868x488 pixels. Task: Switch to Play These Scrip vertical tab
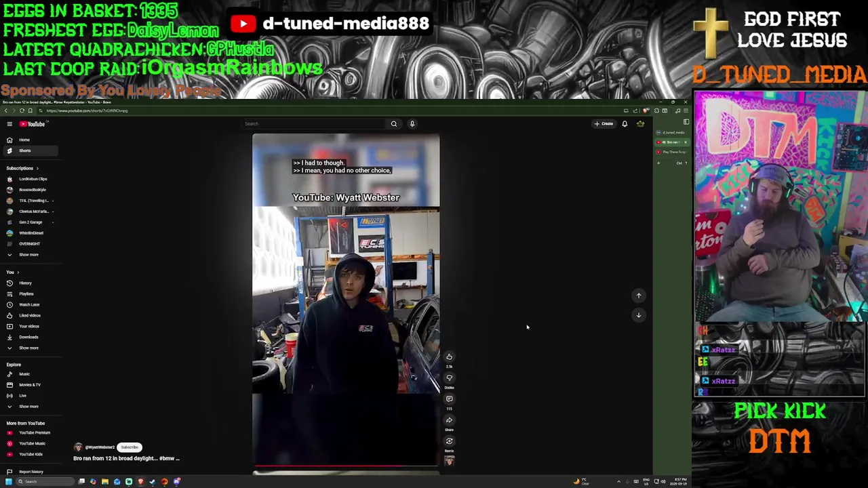671,152
